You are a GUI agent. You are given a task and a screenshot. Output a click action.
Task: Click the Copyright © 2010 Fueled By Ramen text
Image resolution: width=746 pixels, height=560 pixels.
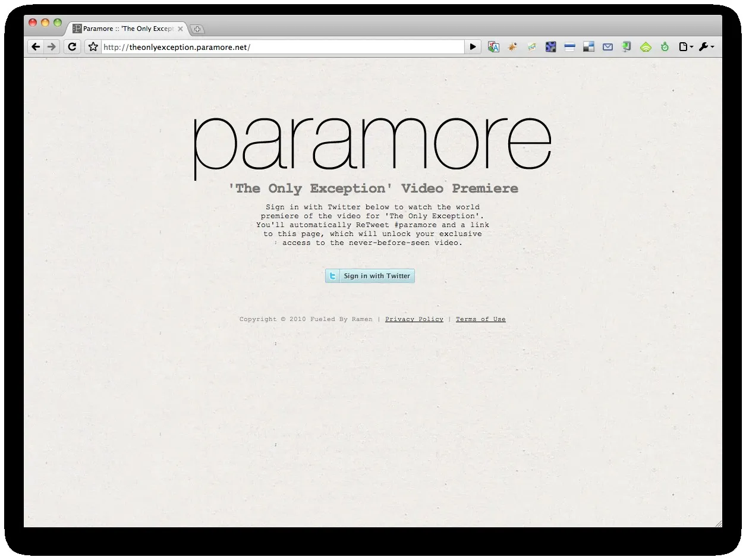pyautogui.click(x=306, y=319)
